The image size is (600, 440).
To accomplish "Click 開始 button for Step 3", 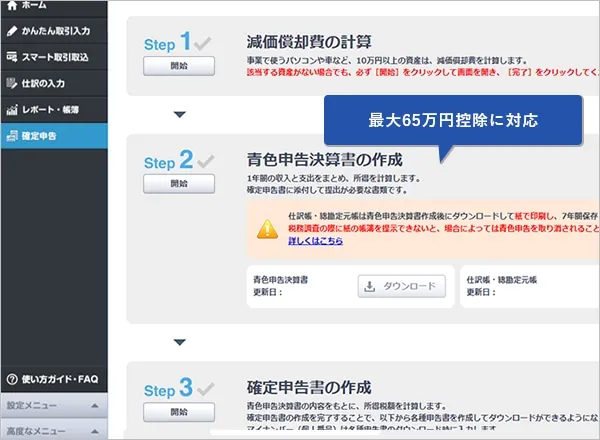I will click(x=179, y=412).
